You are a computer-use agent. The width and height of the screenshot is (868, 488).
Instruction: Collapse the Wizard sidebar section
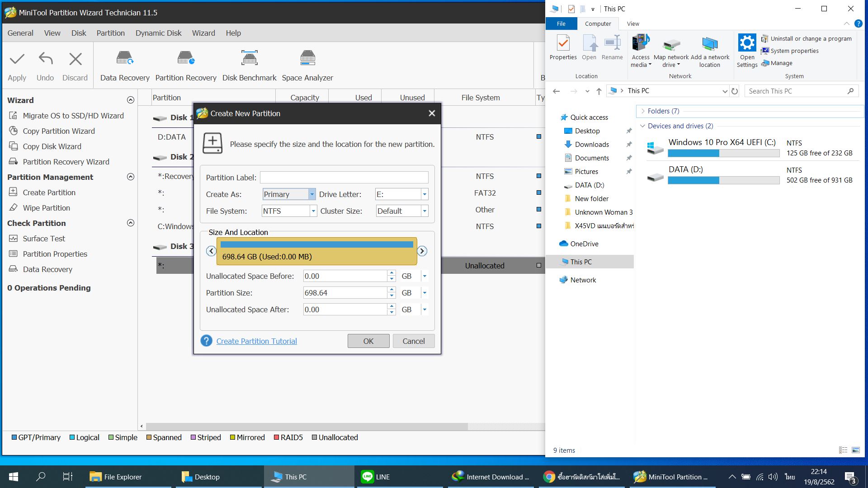131,100
